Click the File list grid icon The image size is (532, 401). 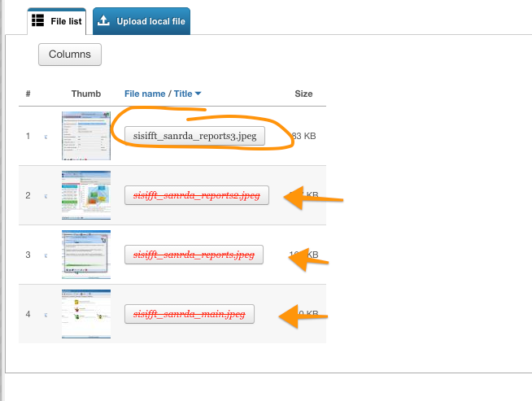click(37, 20)
